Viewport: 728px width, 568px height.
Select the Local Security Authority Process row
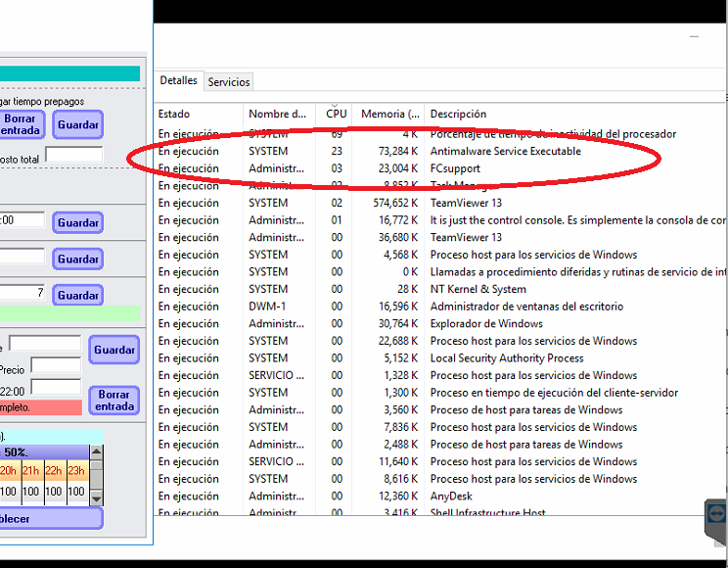440,357
